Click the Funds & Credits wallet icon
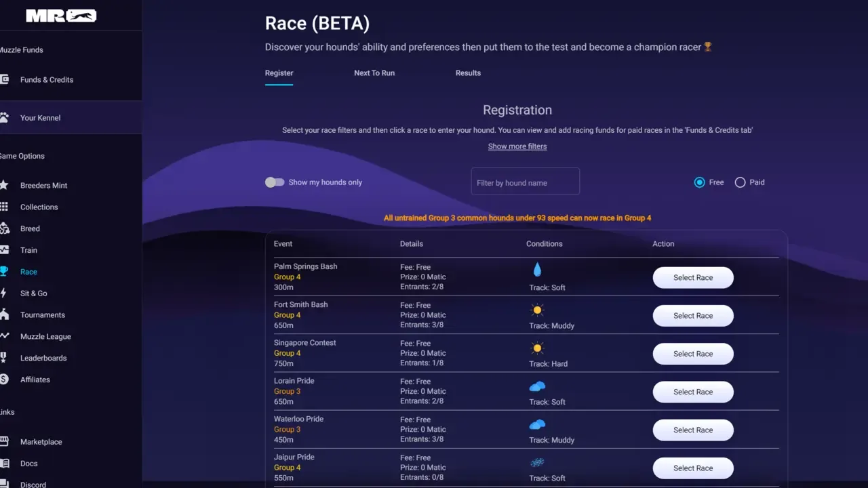 4,79
